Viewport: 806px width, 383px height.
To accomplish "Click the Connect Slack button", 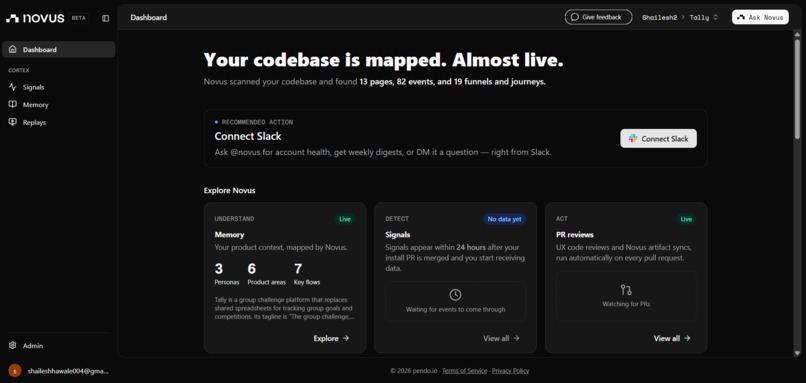I will coord(658,138).
